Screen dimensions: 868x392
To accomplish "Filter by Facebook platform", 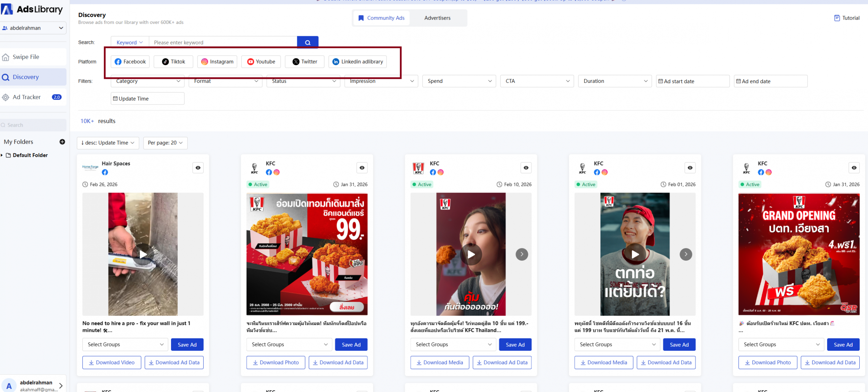I will click(130, 62).
